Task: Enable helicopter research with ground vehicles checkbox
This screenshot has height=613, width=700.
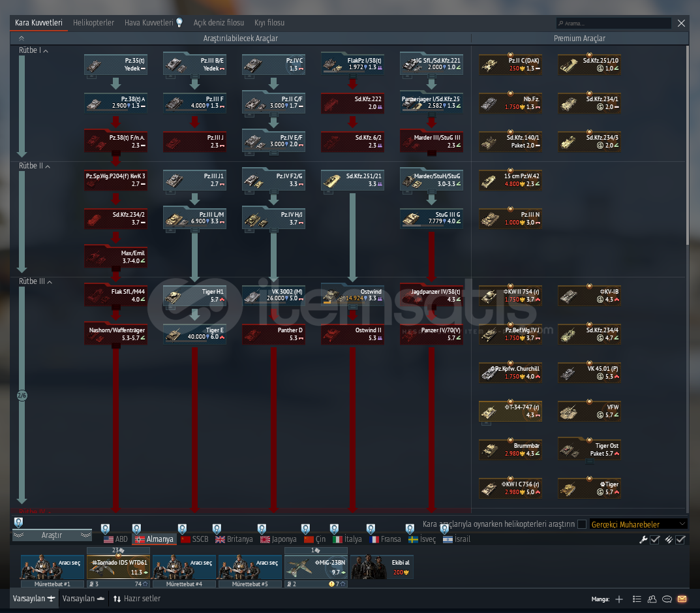Action: click(582, 524)
